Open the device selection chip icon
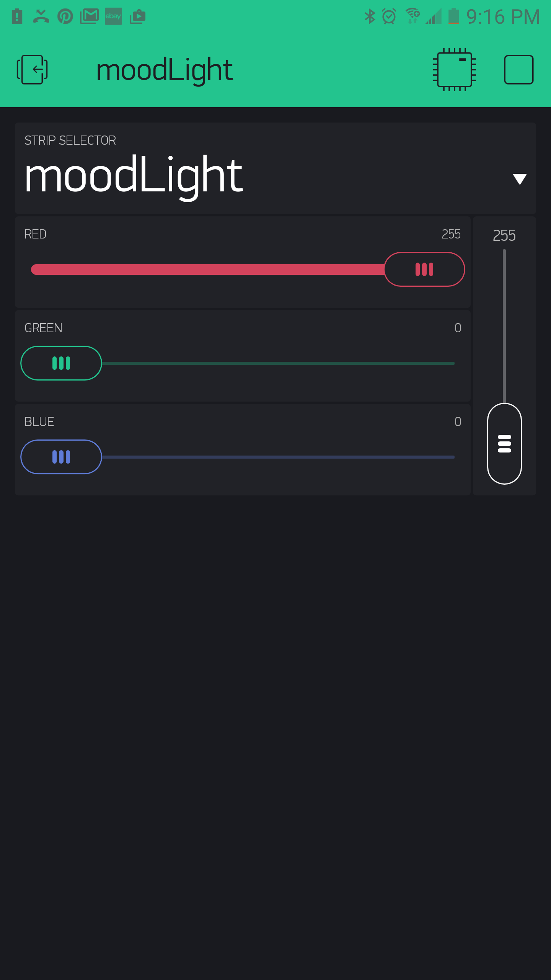Screen dimensions: 551x980 click(455, 70)
